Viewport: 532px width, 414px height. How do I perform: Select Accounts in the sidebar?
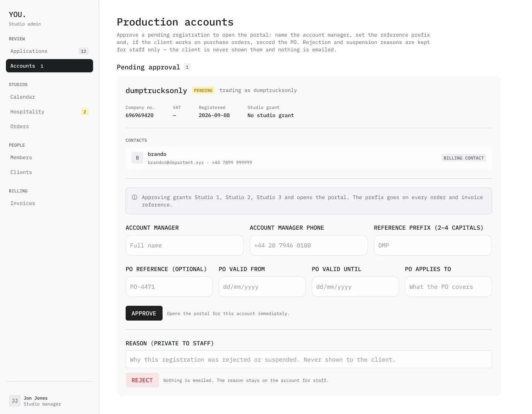(x=50, y=66)
